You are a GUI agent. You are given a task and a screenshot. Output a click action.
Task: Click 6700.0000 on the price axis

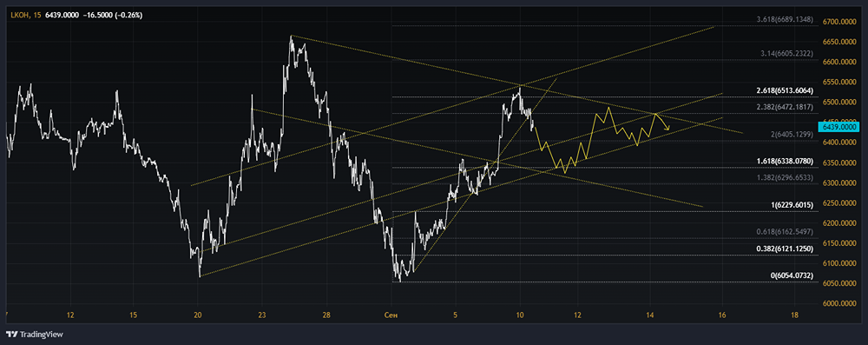839,23
